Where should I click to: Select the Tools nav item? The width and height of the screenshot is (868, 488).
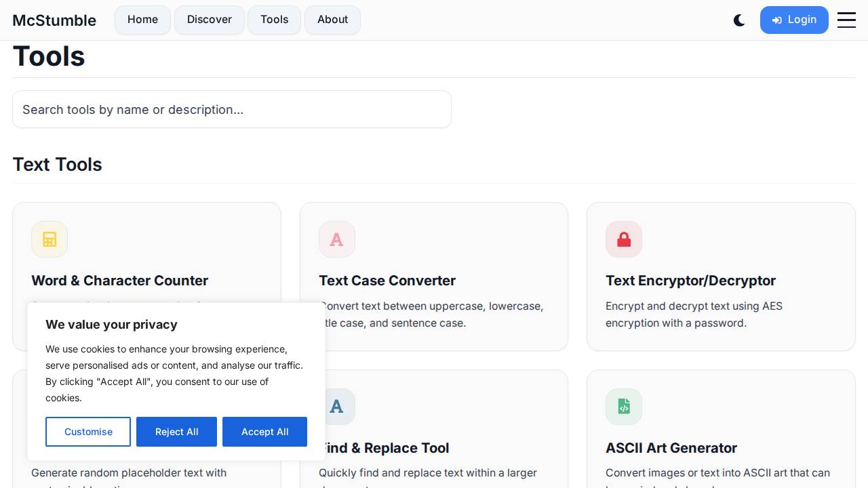click(x=274, y=20)
